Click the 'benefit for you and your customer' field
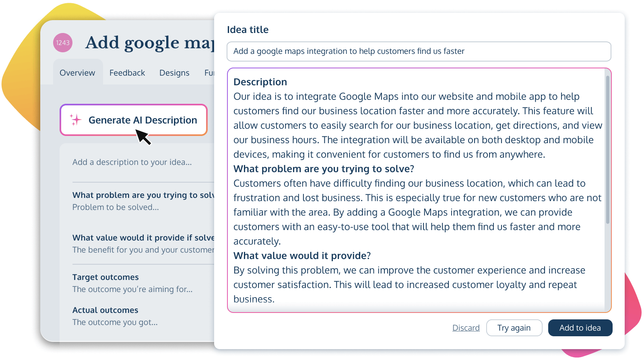 click(143, 250)
